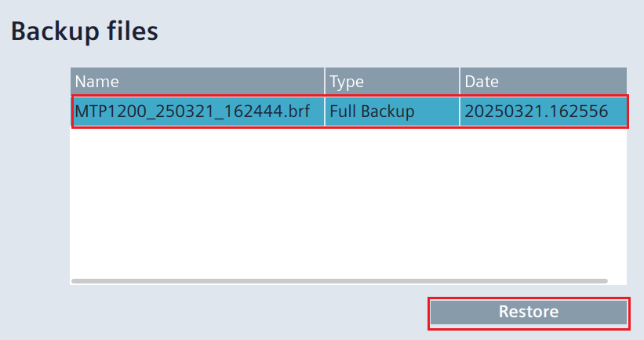This screenshot has height=340, width=644.
Task: Sort by the Name column header
Action: pos(198,81)
